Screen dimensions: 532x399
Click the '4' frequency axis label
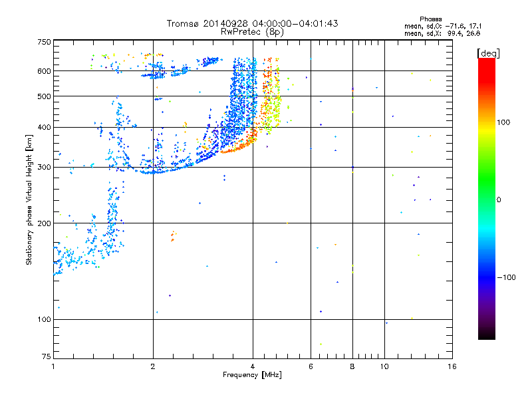click(x=253, y=366)
